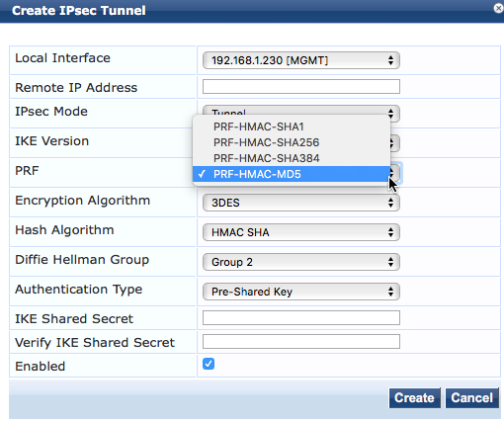This screenshot has width=504, height=422.
Task: Open the Local Interface dropdown
Action: [x=301, y=60]
